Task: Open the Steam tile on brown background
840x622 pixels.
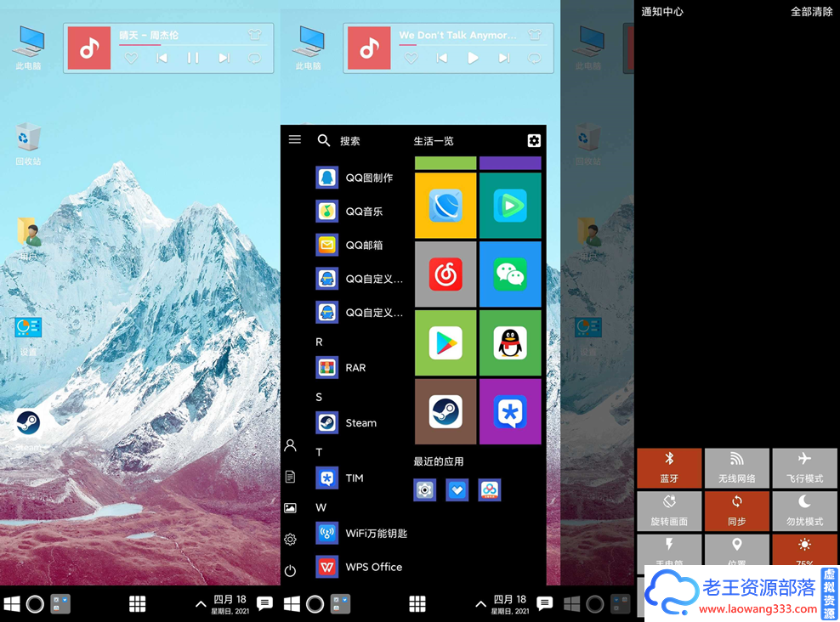Action: pyautogui.click(x=446, y=411)
